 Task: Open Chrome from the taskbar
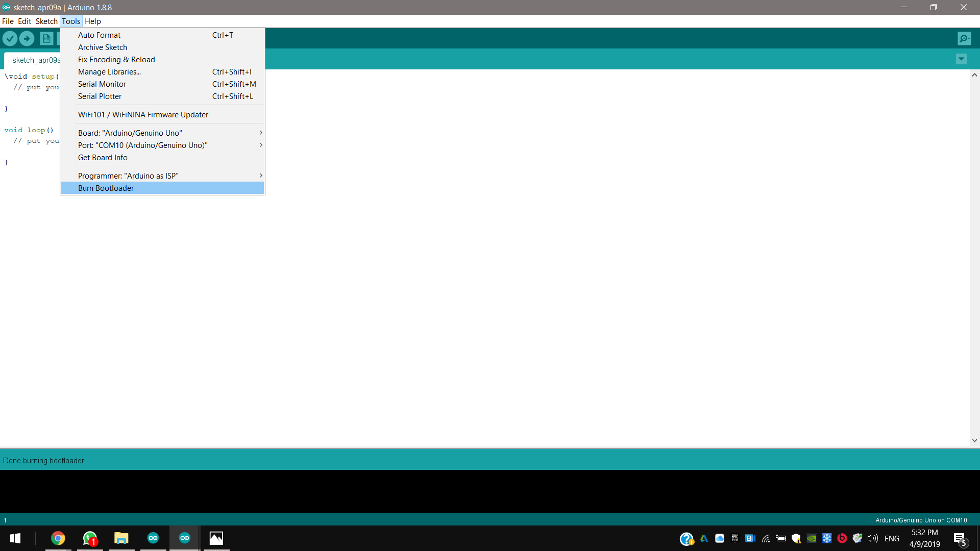pyautogui.click(x=58, y=538)
